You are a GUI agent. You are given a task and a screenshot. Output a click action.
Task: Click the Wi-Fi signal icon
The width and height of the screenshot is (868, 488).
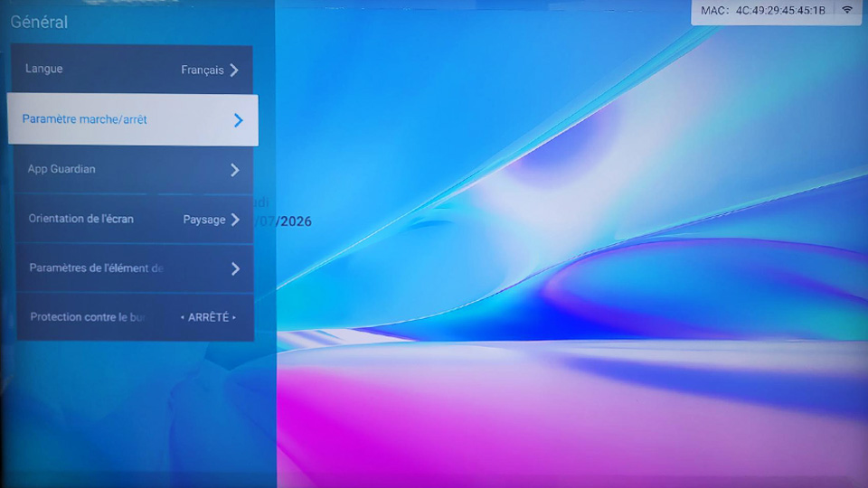pos(847,9)
